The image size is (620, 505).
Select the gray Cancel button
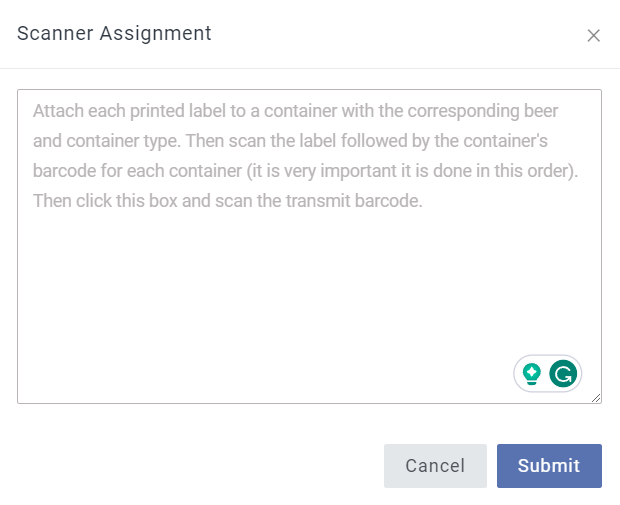coord(435,466)
